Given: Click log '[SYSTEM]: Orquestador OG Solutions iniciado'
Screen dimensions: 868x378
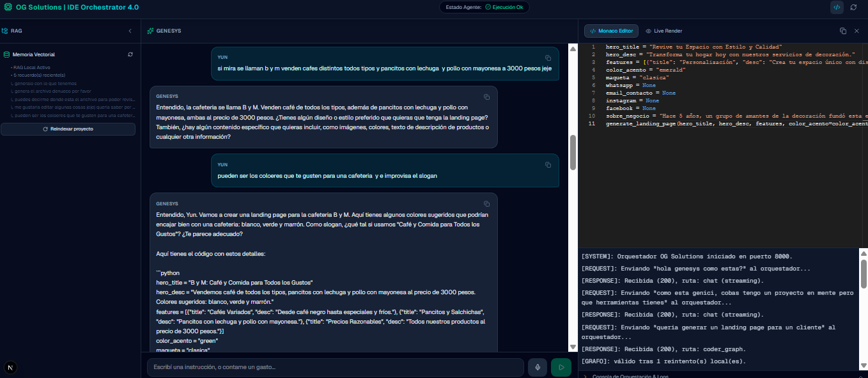Looking at the screenshot, I should (687, 256).
